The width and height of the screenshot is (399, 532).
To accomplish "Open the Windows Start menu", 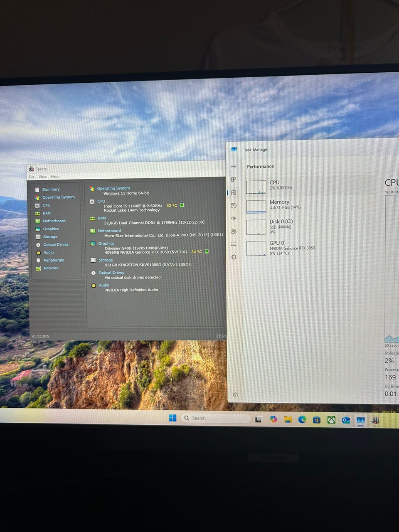I will [x=173, y=418].
